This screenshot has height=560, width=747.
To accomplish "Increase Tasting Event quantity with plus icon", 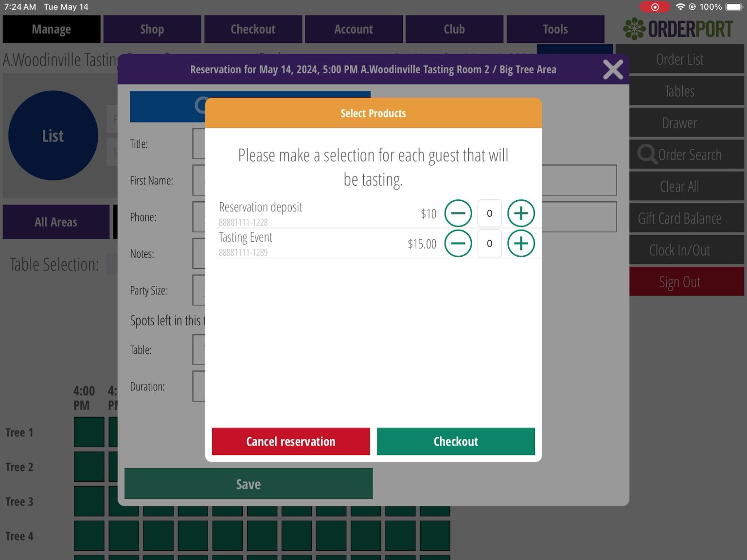I will [521, 244].
